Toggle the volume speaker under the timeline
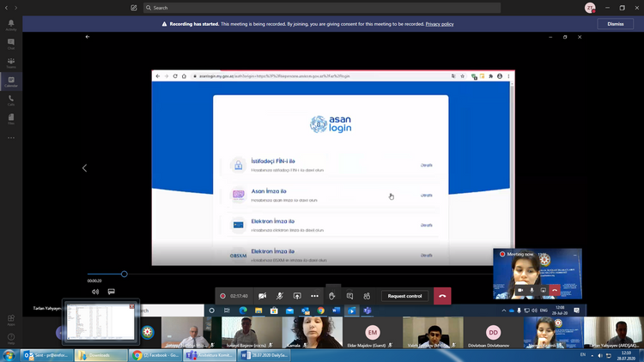This screenshot has width=644, height=362. click(95, 292)
